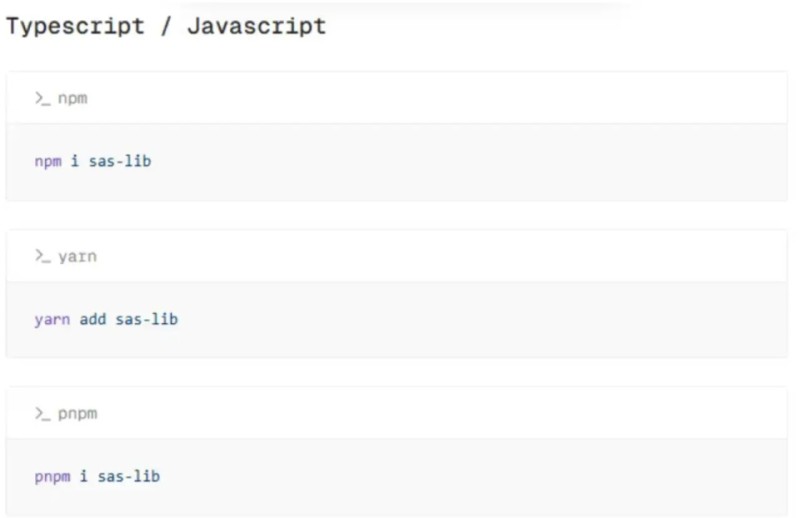Click the word Typescript in the heading
Viewport: 800px width, 518px height.
pyautogui.click(x=75, y=26)
